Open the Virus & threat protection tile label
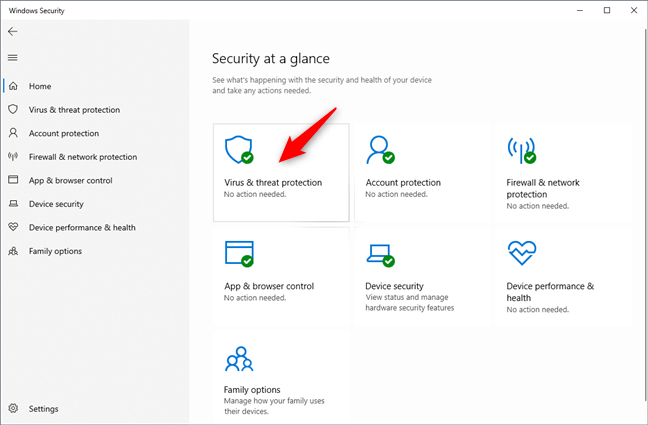Image resolution: width=648 pixels, height=425 pixels. (273, 183)
